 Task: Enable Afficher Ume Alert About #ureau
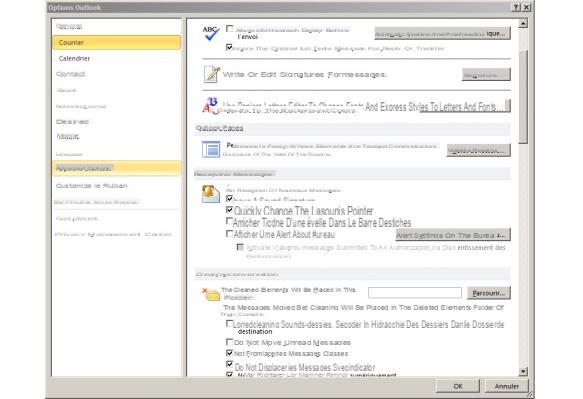[x=229, y=234]
